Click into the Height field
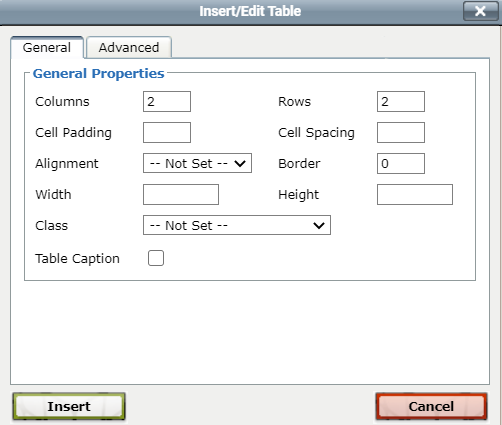 [x=415, y=194]
